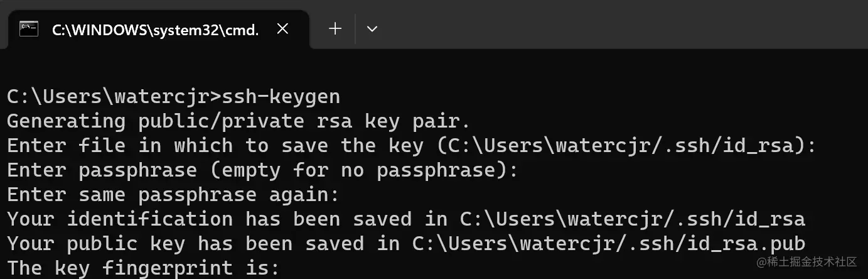Close the cmd.exe terminal tab

282,29
